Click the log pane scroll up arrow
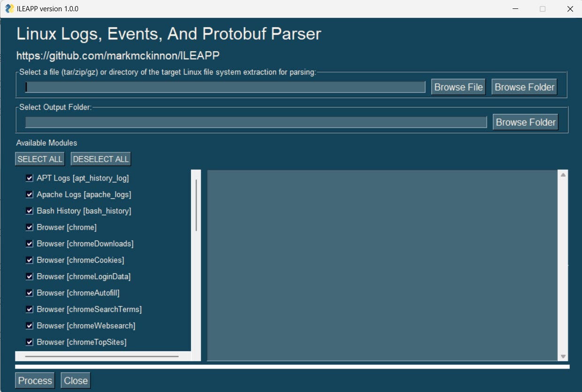Viewport: 582px width, 392px height. pyautogui.click(x=563, y=175)
